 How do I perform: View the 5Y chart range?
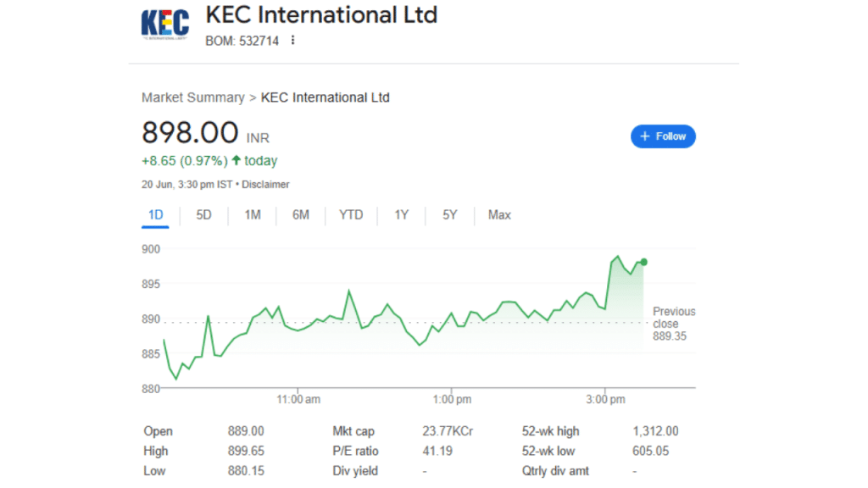(449, 214)
